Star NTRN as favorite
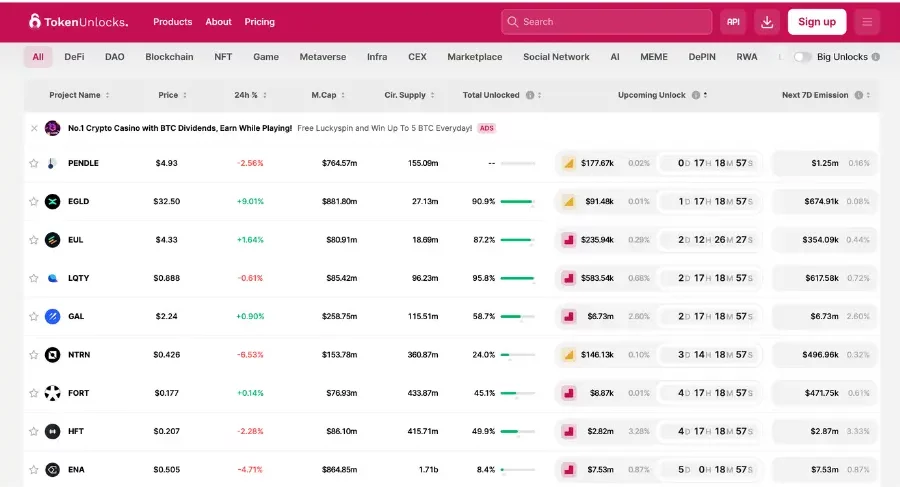 pos(34,355)
